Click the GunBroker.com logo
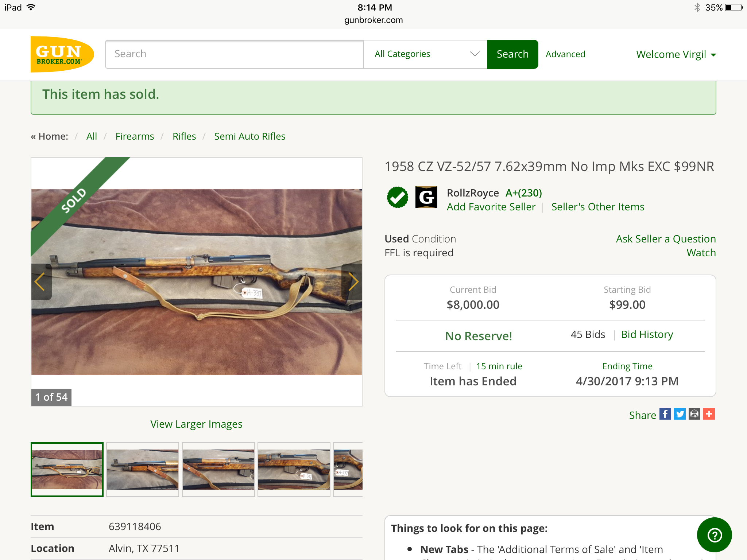 point(62,54)
